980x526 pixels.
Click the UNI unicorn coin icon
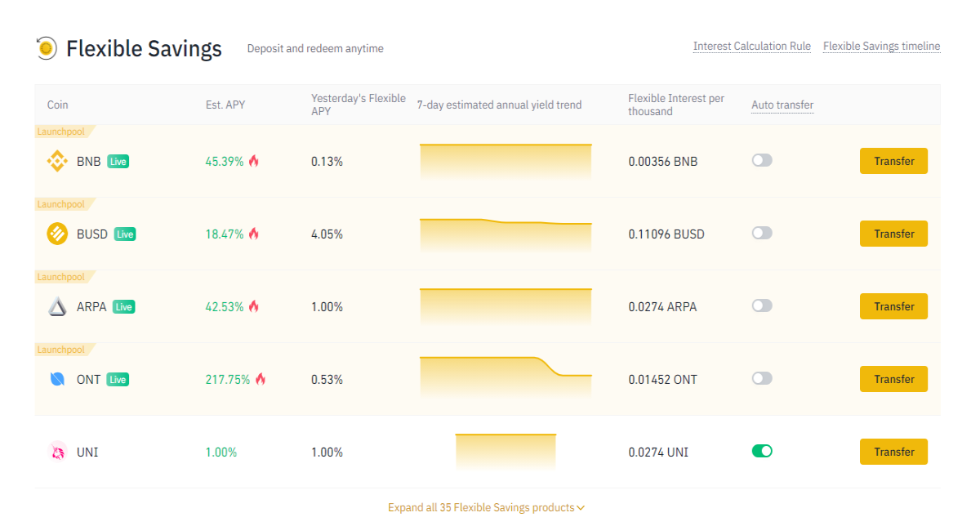pos(57,452)
